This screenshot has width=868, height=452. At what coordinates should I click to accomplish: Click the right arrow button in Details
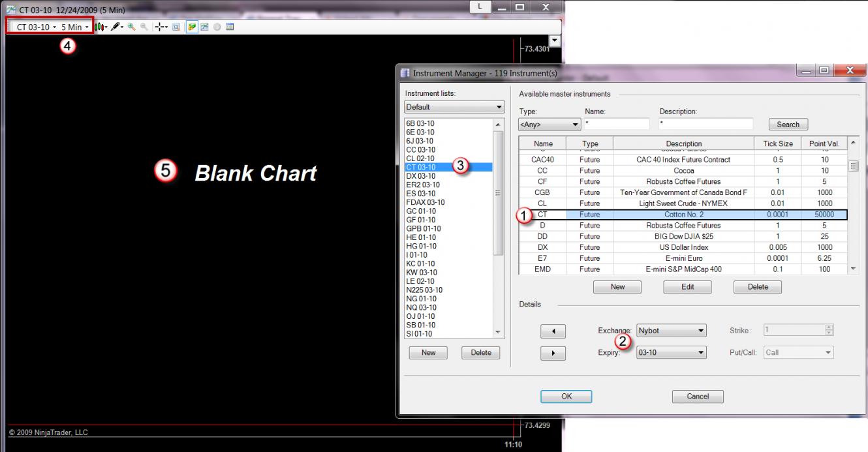pos(553,353)
